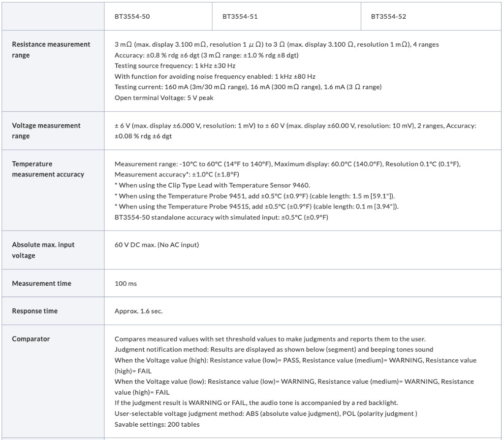Click the Open terminal Voltage line
Viewport: 504px width, 440px height.
pyautogui.click(x=164, y=98)
